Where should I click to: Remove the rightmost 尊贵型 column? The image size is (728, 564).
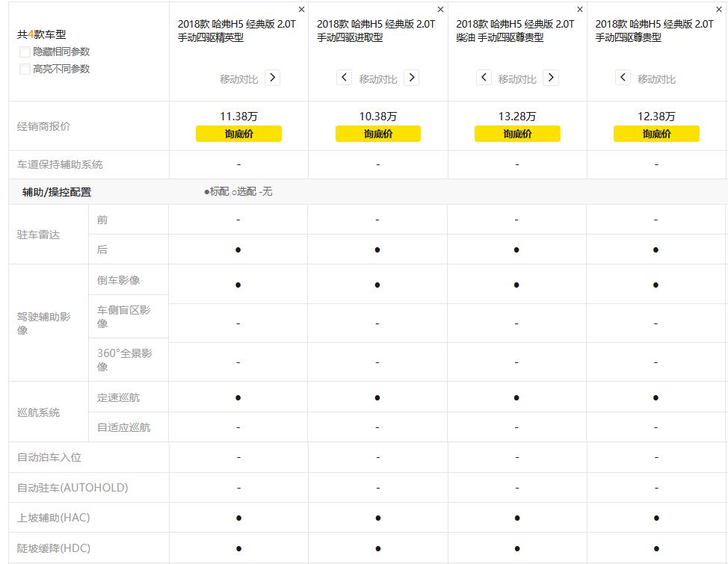718,10
